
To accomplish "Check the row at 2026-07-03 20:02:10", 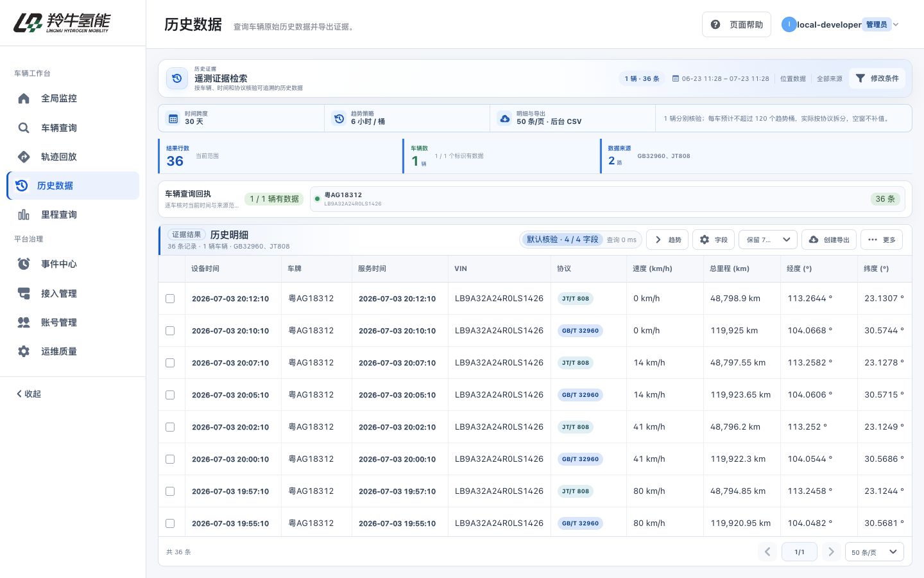I will click(170, 427).
